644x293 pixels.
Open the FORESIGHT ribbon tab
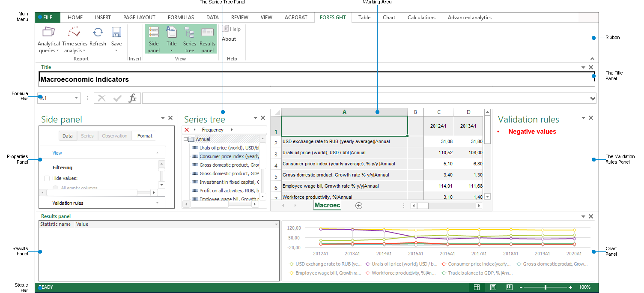(x=333, y=17)
